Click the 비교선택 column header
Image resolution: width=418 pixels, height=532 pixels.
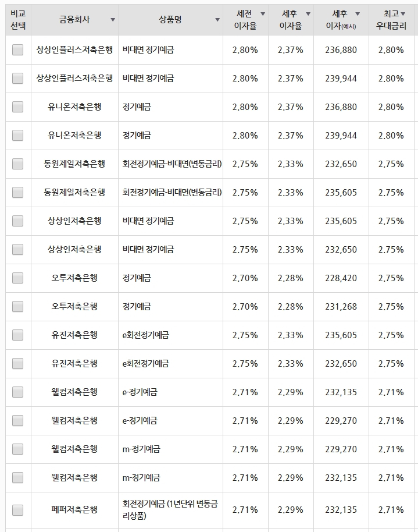tap(18, 20)
